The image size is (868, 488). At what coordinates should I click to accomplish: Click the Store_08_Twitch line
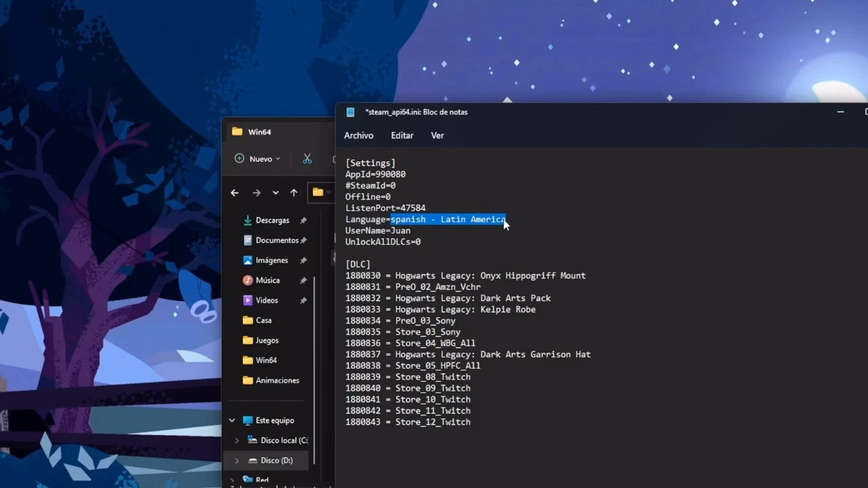tap(408, 377)
